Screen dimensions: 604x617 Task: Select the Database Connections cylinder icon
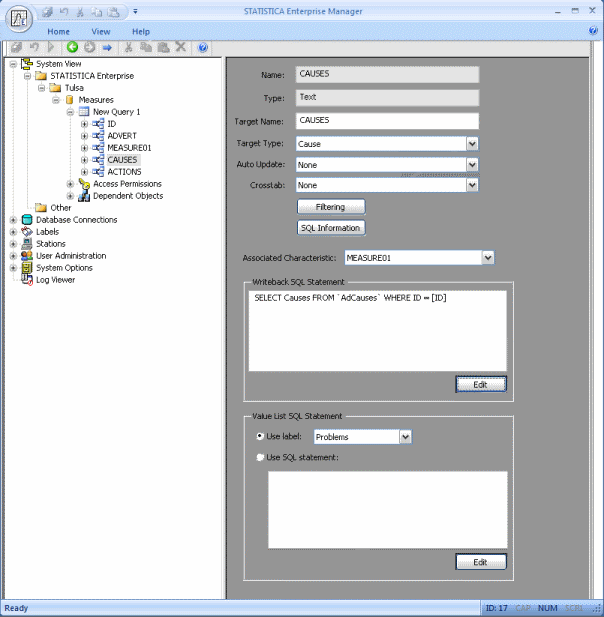click(27, 220)
